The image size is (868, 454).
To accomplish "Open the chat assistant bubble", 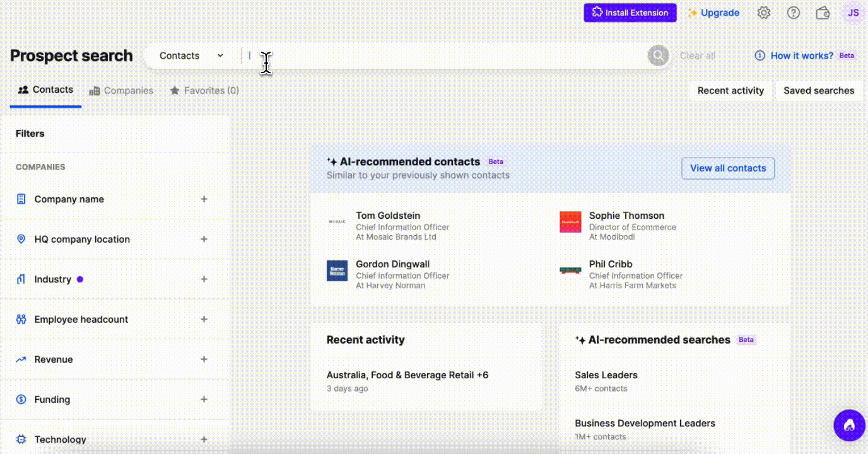I will [849, 425].
